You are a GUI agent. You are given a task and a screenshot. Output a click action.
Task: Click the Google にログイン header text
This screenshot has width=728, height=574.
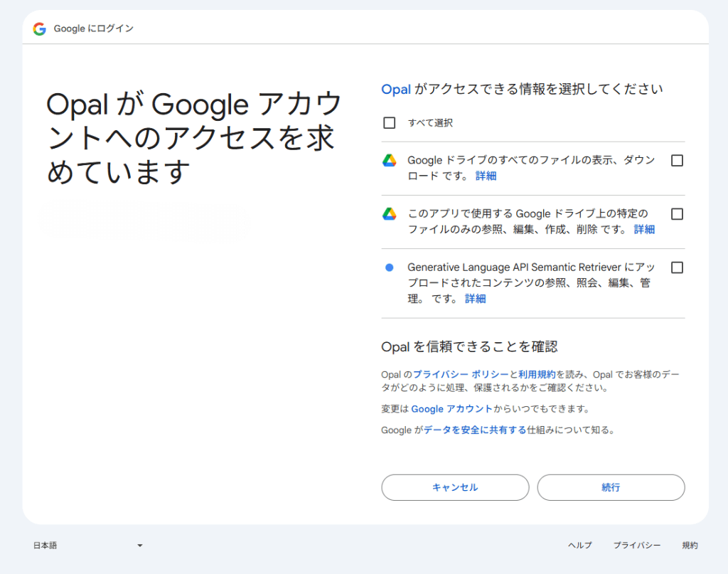[94, 28]
